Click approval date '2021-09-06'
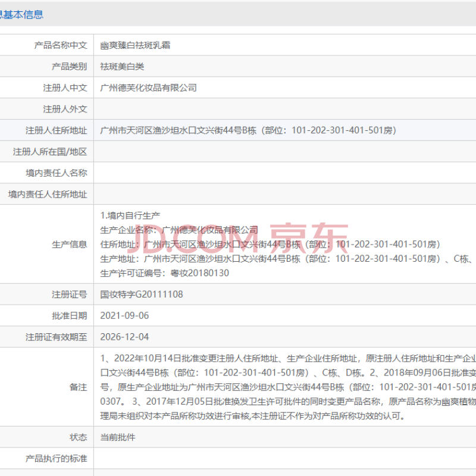476x476 pixels. tap(124, 315)
